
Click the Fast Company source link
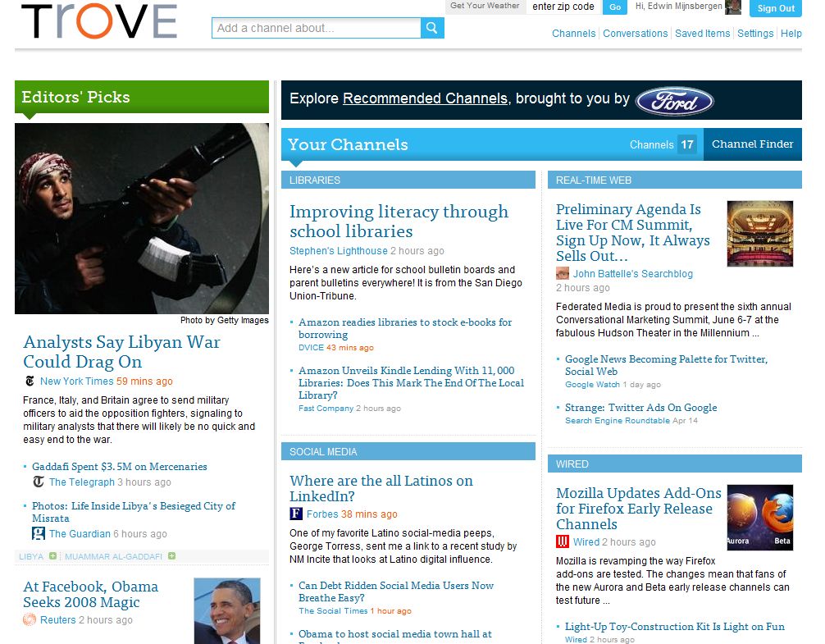326,408
